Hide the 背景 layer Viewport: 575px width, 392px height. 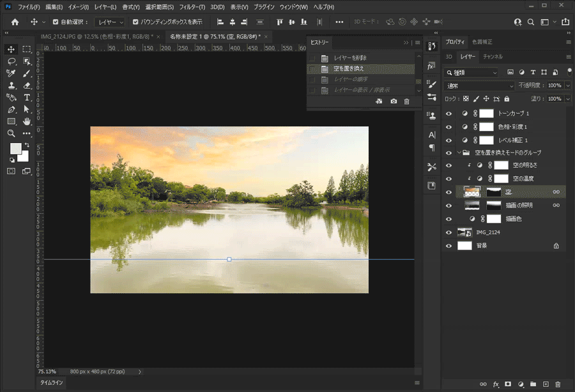point(448,246)
